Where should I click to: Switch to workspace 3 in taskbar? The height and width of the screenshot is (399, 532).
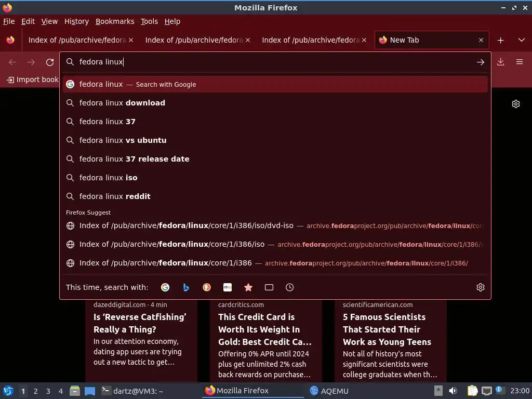point(48,391)
